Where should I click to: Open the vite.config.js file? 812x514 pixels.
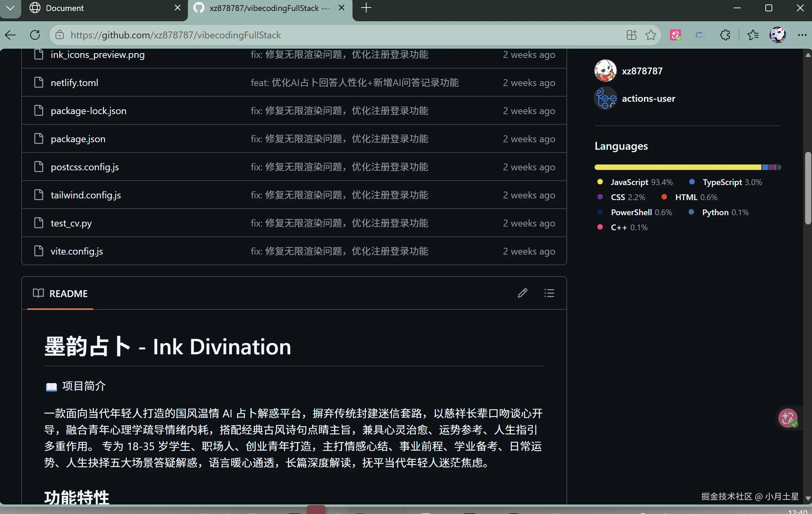77,251
